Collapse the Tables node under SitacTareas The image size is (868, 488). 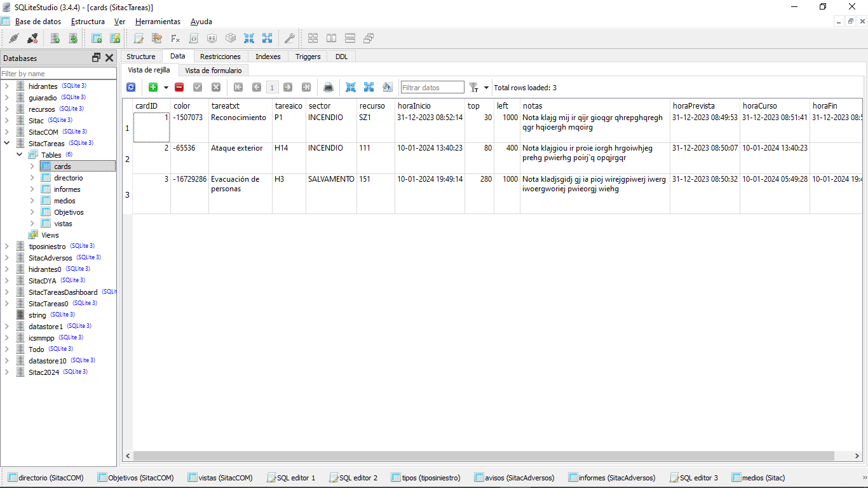tap(20, 155)
